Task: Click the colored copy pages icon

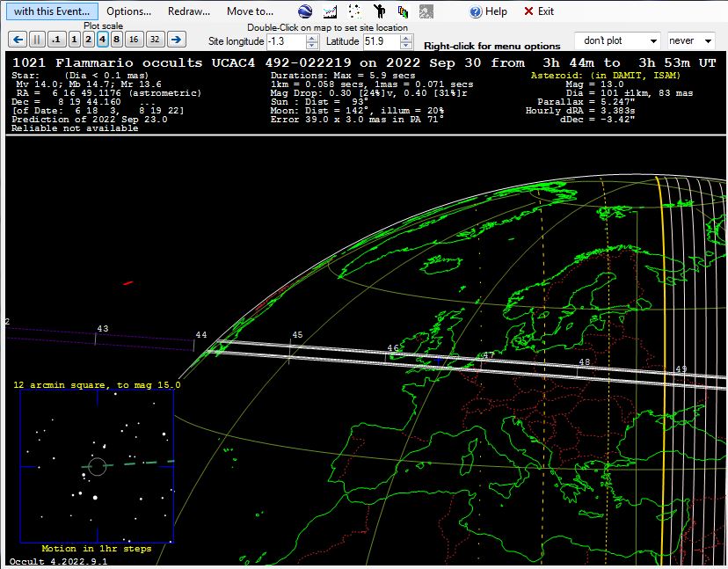Action: 403,11
